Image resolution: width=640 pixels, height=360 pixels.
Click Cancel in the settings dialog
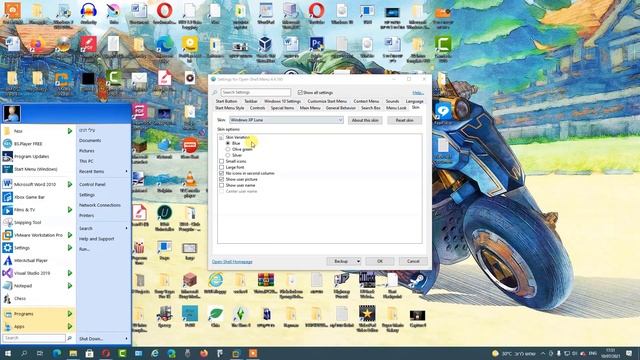point(413,261)
